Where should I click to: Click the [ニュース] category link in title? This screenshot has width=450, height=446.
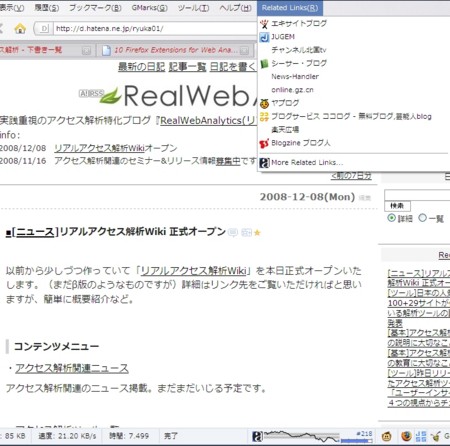tap(36, 232)
